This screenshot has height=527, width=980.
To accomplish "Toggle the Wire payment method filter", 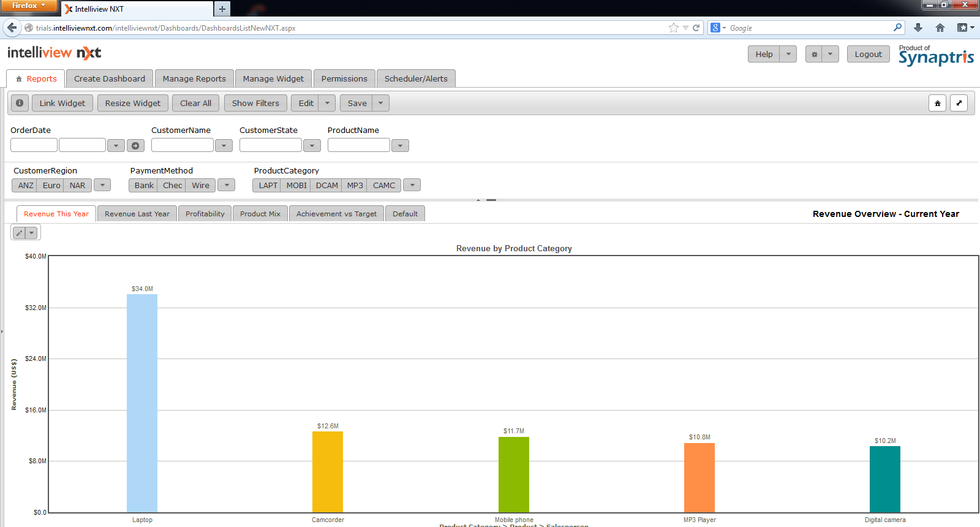I will [x=200, y=185].
